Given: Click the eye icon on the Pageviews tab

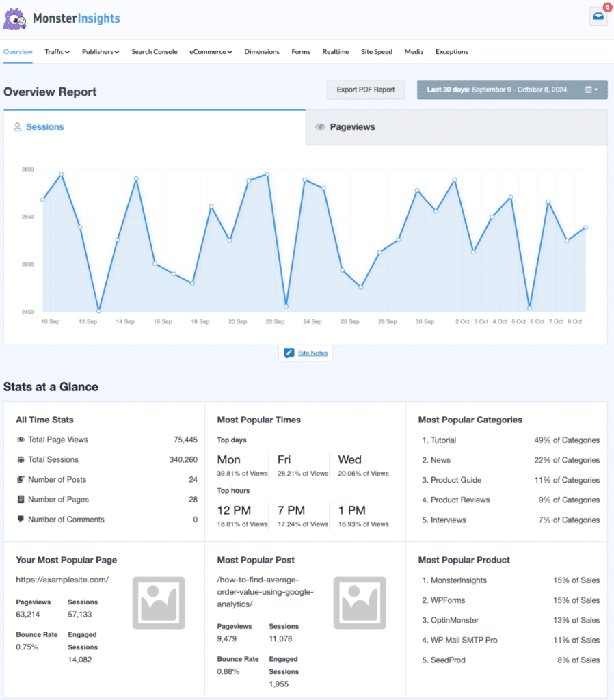Looking at the screenshot, I should [x=319, y=127].
